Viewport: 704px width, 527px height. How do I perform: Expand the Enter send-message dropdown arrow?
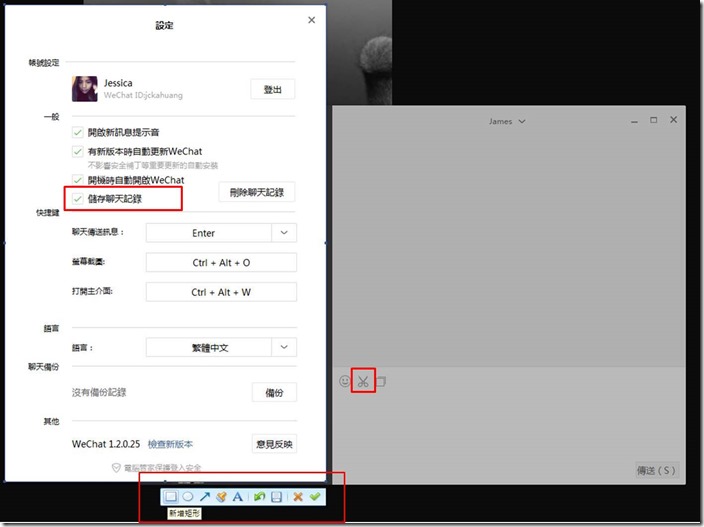[284, 233]
